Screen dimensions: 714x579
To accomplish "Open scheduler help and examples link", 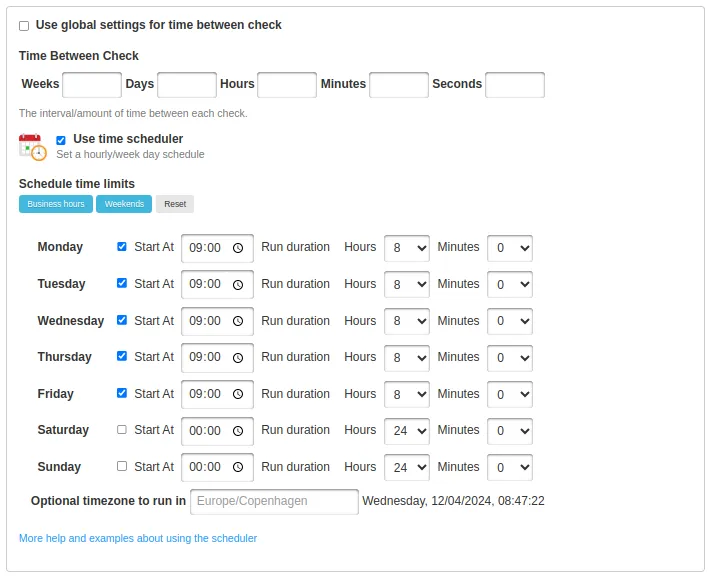I will 138,538.
